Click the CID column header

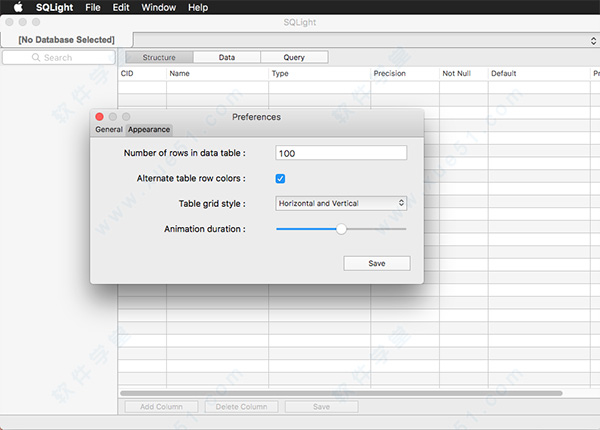142,73
